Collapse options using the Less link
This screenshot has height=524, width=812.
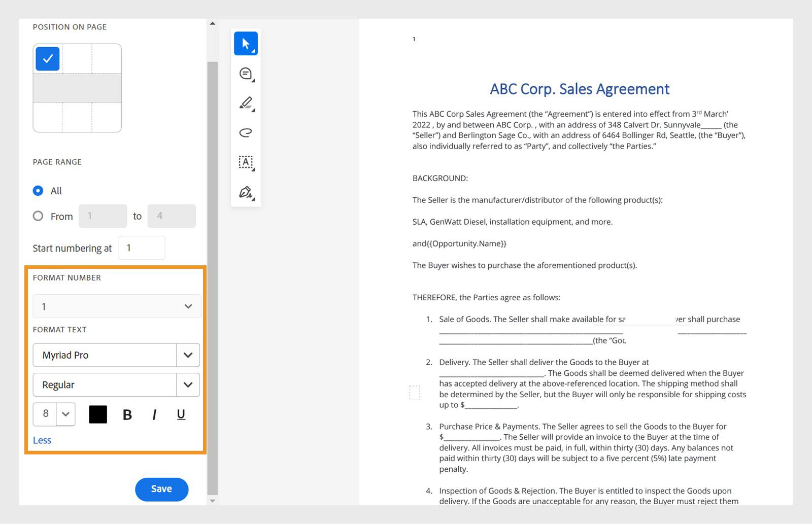pos(42,440)
